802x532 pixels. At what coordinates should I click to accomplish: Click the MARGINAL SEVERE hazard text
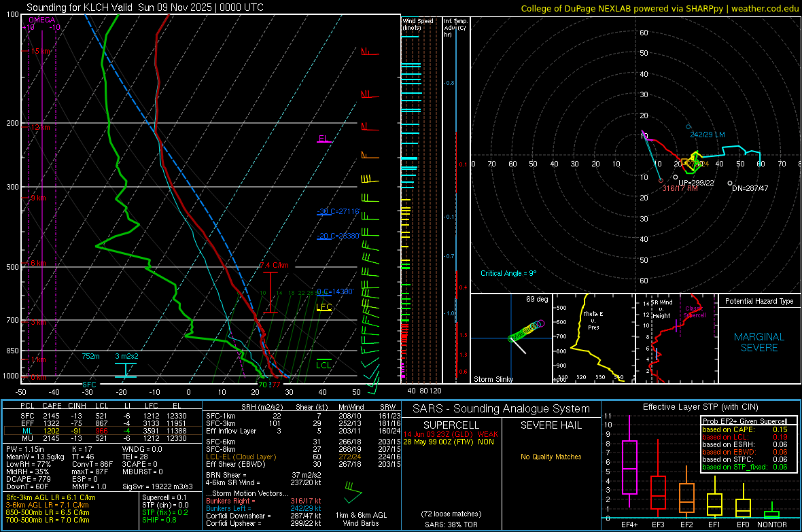click(759, 342)
